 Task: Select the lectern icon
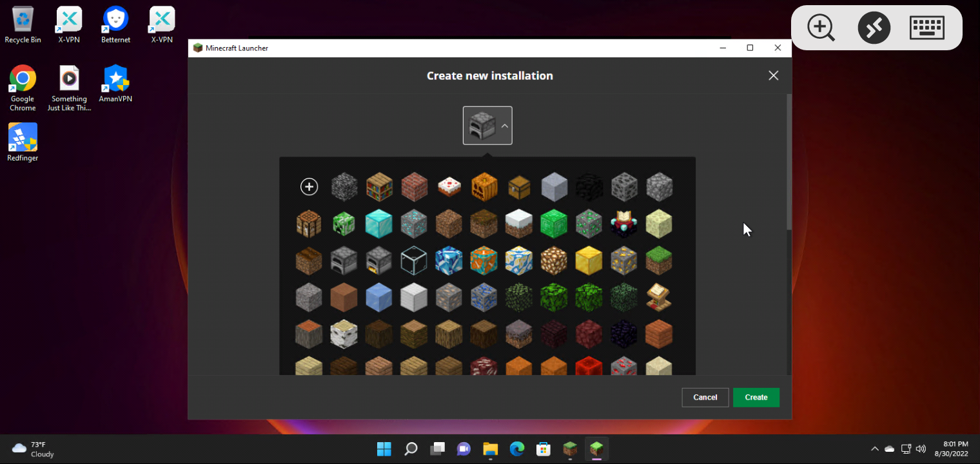pyautogui.click(x=659, y=297)
